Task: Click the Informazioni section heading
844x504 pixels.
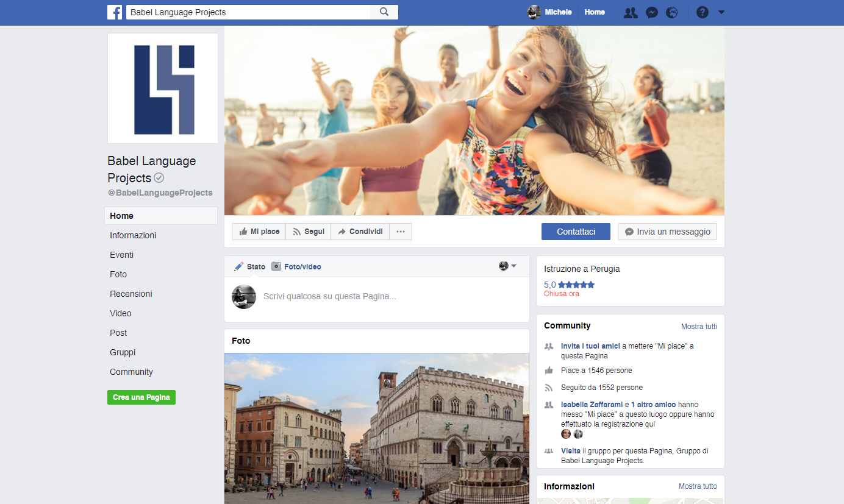Action: 569,486
